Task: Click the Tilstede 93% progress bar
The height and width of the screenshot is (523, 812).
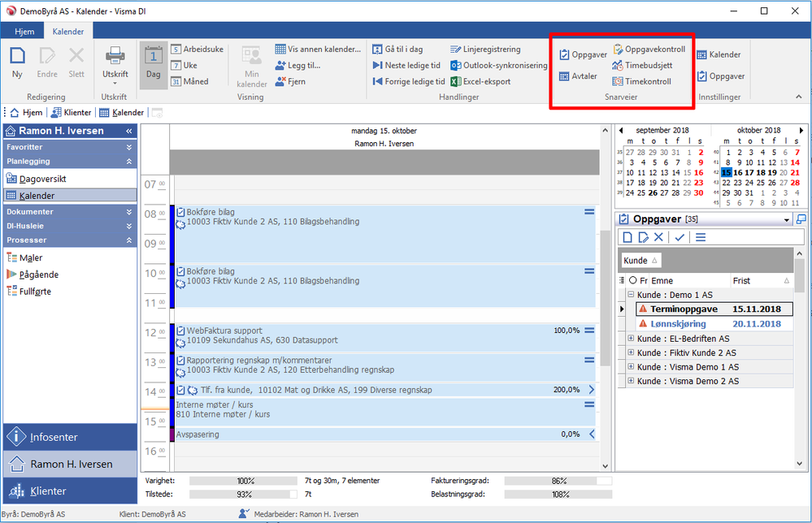Action: (x=243, y=495)
